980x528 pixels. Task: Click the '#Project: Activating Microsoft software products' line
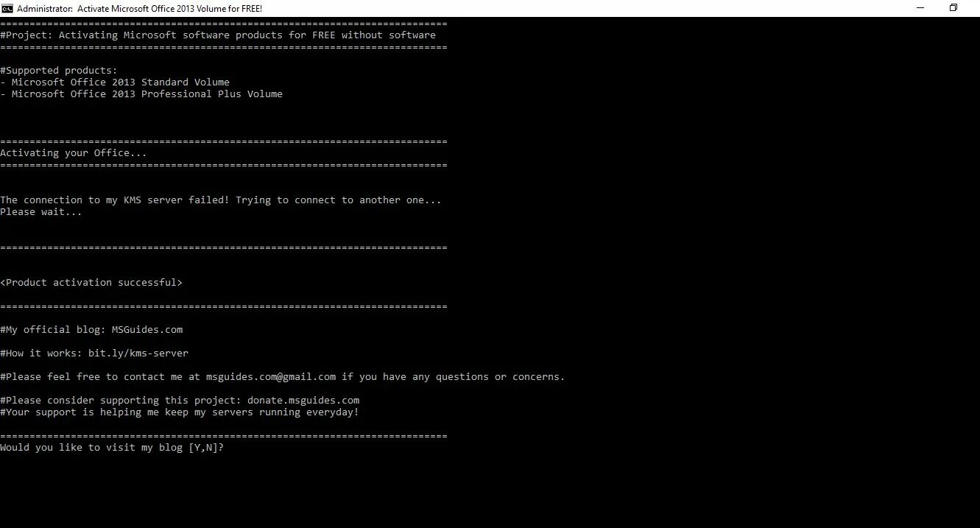[218, 35]
